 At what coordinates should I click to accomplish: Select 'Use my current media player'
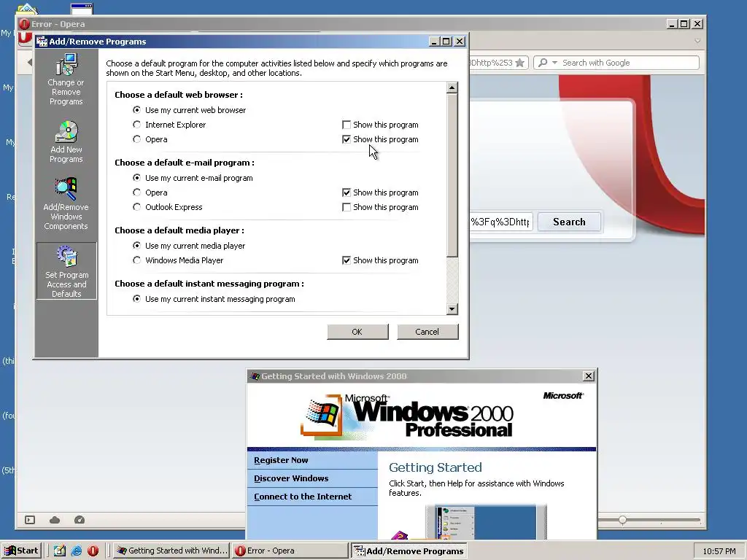(x=136, y=246)
